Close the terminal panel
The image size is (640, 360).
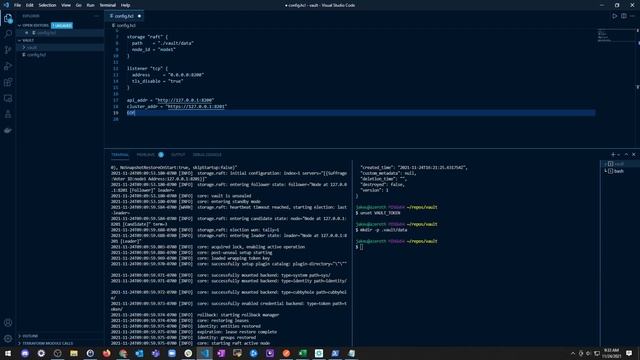tap(633, 155)
